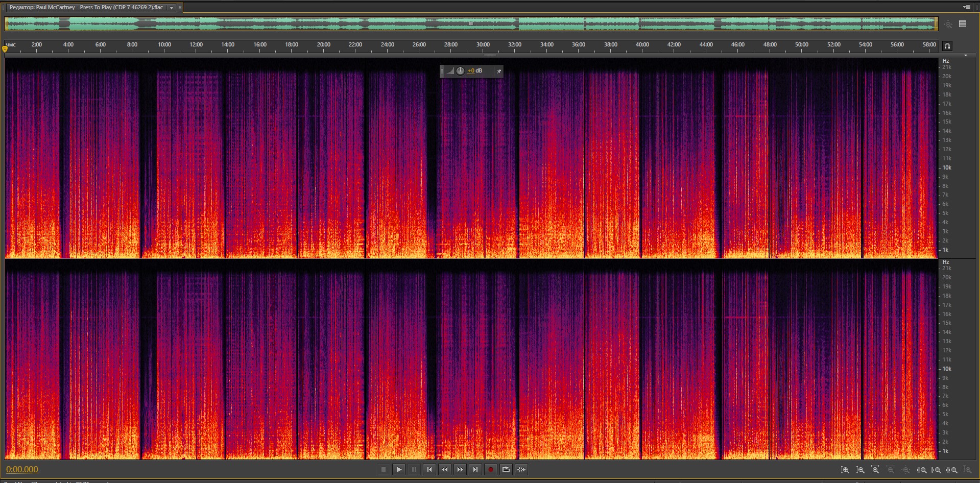
Task: Close the Paul McCartney editor tab
Action: pyautogui.click(x=180, y=8)
